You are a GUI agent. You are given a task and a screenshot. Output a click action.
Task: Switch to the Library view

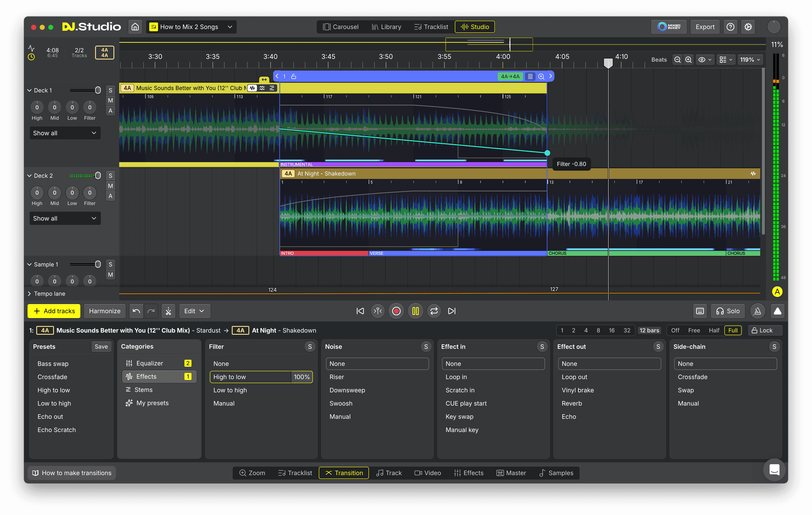coord(386,27)
